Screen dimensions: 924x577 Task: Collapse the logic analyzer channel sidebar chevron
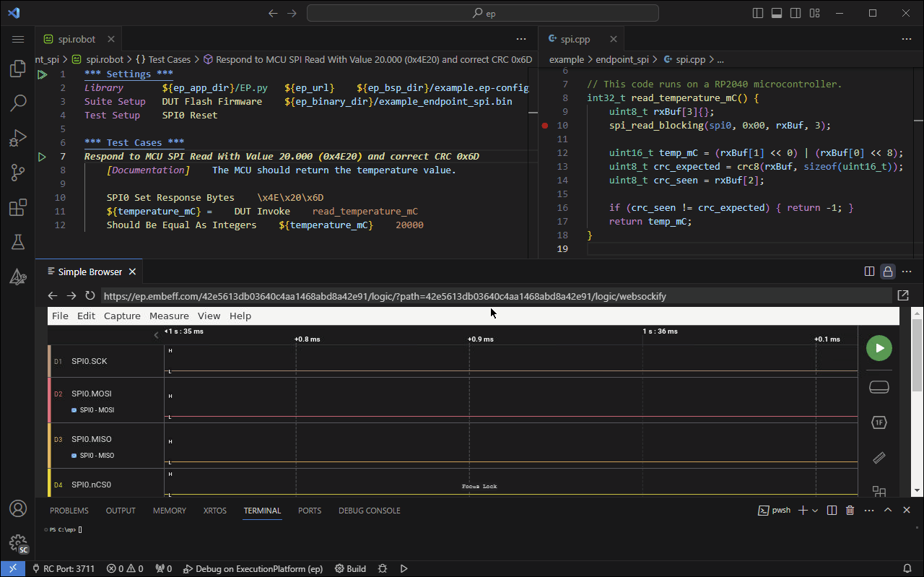click(157, 335)
